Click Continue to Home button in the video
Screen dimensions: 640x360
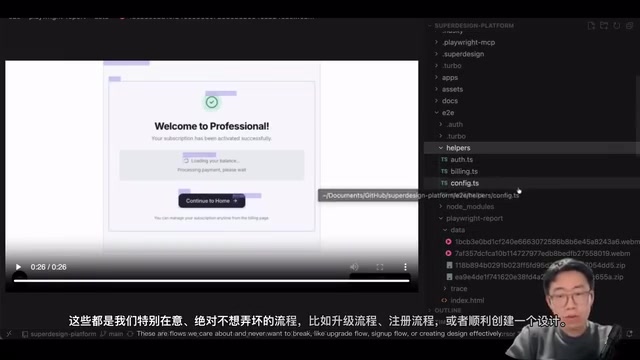212,201
